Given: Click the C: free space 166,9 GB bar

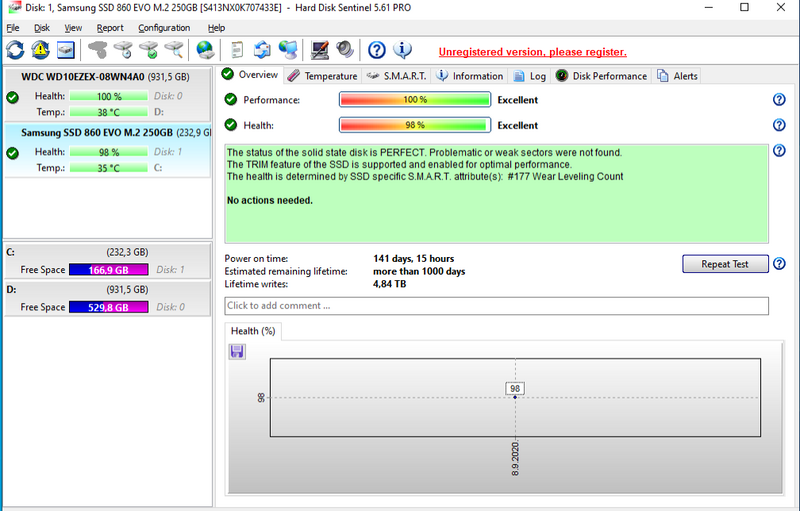Looking at the screenshot, I should click(109, 270).
